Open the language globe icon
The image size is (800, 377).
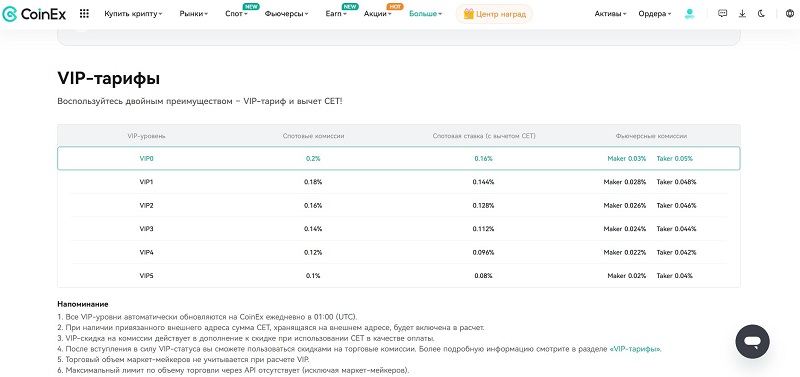coord(790,14)
